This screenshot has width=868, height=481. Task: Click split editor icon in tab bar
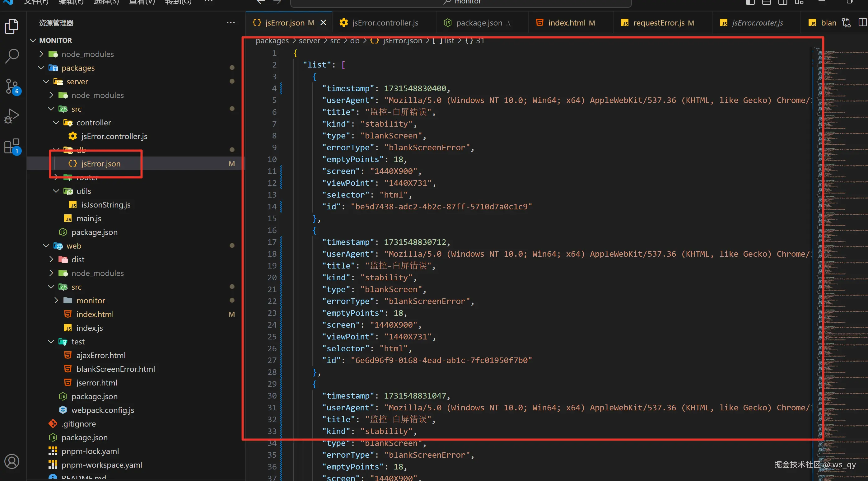(x=862, y=23)
